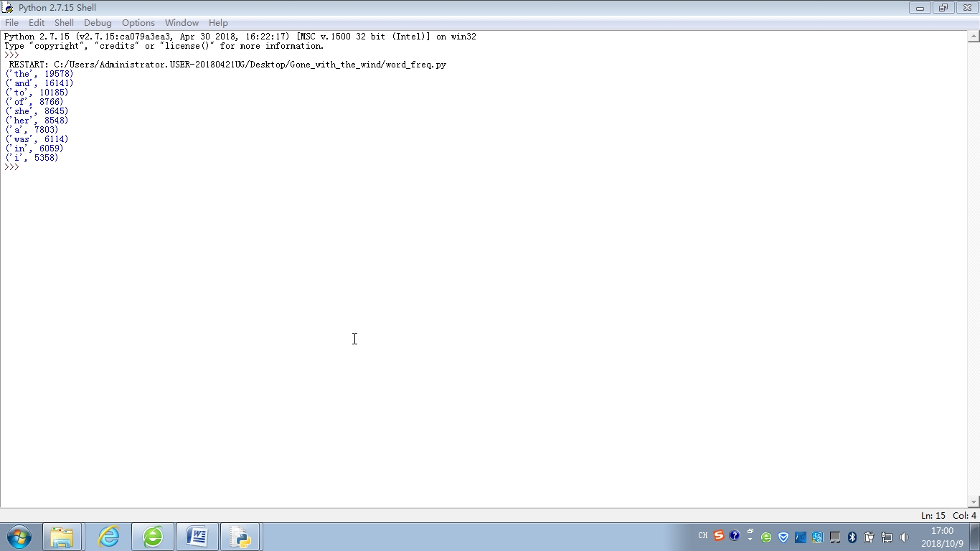Image resolution: width=980 pixels, height=551 pixels.
Task: Click the ('of', 8766) output line
Action: [34, 102]
